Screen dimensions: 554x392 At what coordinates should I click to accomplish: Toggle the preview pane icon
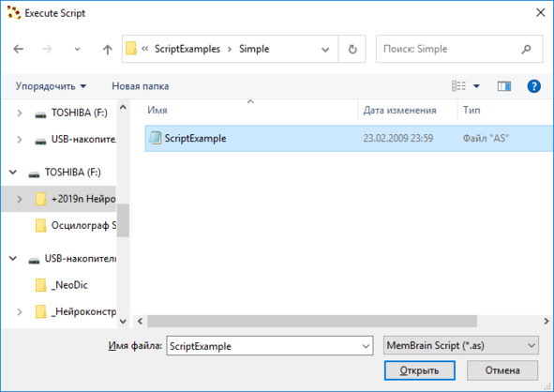(x=503, y=86)
